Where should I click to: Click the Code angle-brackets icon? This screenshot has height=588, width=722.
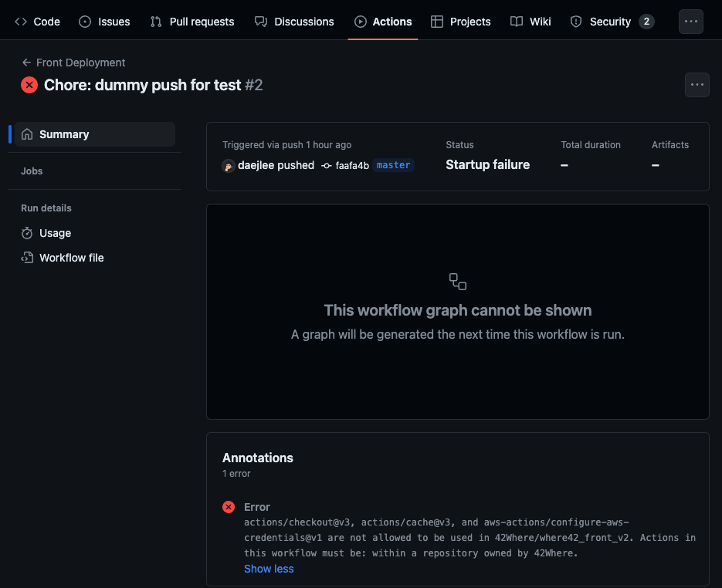(21, 22)
